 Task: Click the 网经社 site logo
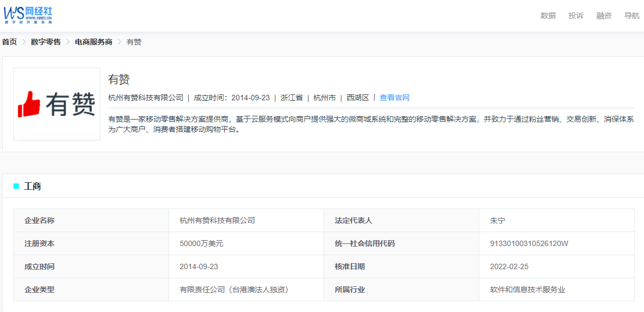pos(28,15)
